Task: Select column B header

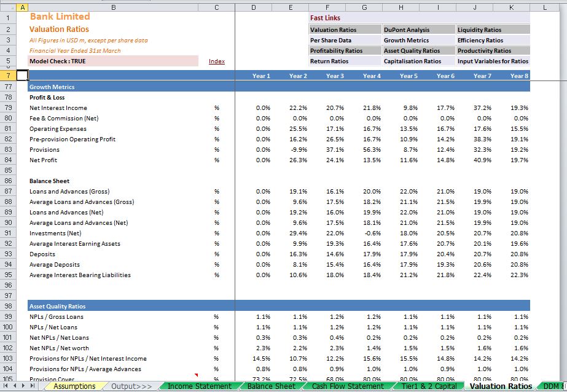Action: coord(113,7)
